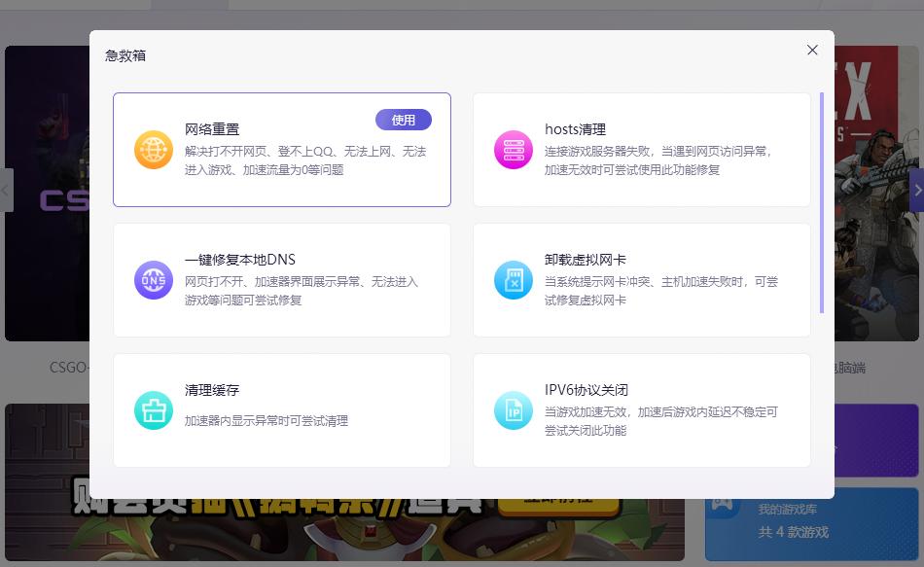Viewport: 924px width, 567px height.
Task: Click the right carousel arrow on screen edge
Action: pyautogui.click(x=917, y=190)
